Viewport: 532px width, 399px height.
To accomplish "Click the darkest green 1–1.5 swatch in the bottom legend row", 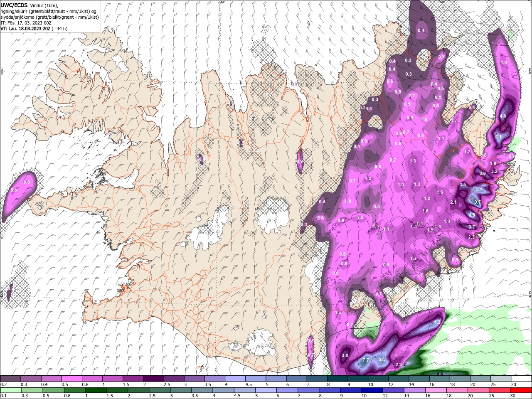I will tap(96, 390).
